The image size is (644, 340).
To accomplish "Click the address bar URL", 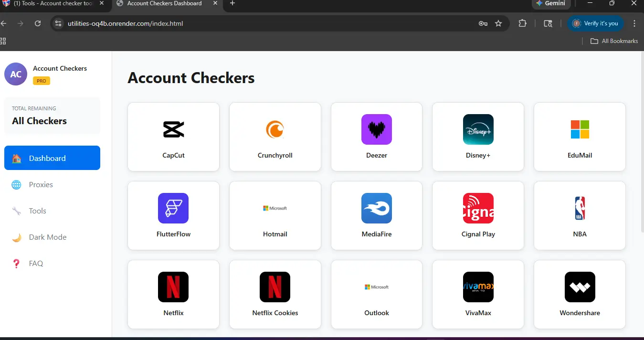I will tap(126, 23).
